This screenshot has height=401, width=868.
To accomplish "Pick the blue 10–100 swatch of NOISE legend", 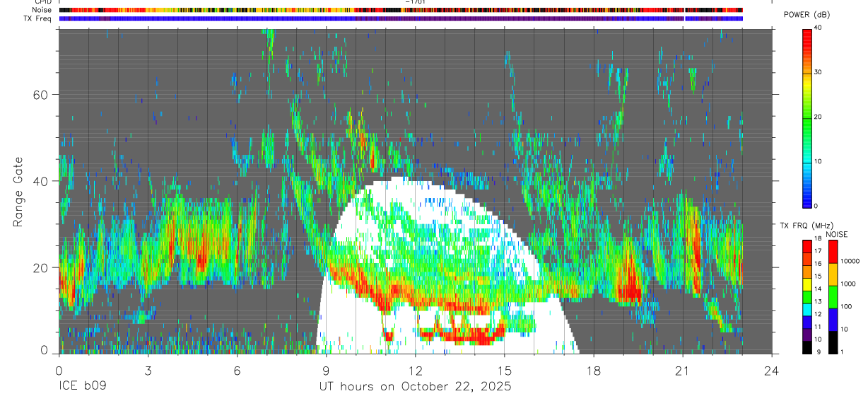I will [833, 320].
